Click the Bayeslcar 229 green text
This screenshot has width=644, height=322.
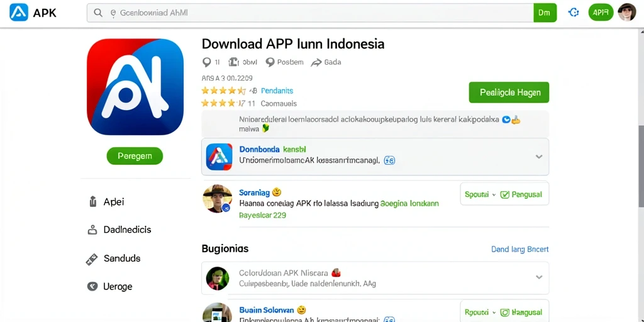(x=262, y=215)
